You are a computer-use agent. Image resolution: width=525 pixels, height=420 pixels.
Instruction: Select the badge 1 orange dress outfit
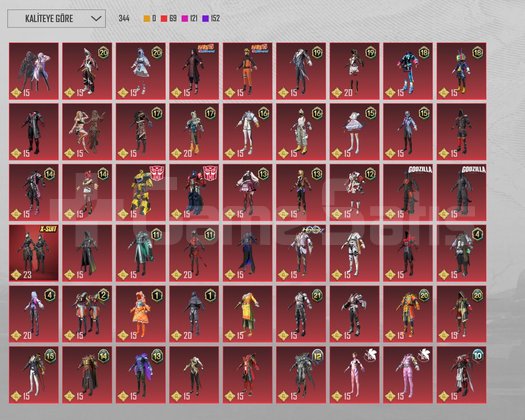tap(141, 314)
